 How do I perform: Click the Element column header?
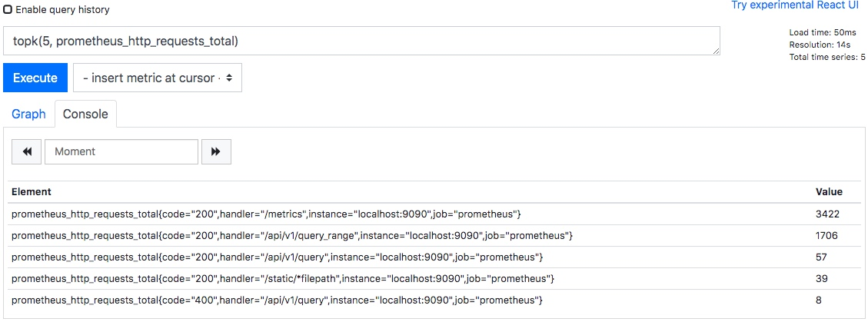[32, 191]
